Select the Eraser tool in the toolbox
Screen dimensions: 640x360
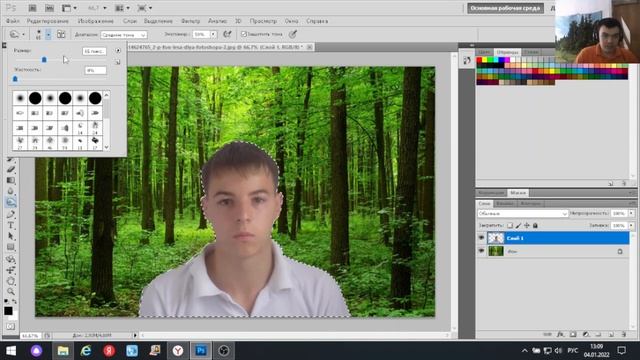pyautogui.click(x=11, y=169)
